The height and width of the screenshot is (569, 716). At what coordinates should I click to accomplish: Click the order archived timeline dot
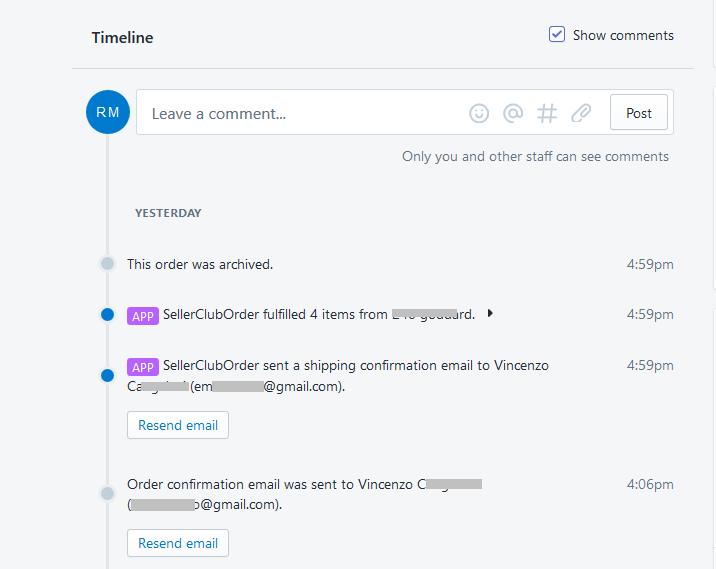[108, 264]
